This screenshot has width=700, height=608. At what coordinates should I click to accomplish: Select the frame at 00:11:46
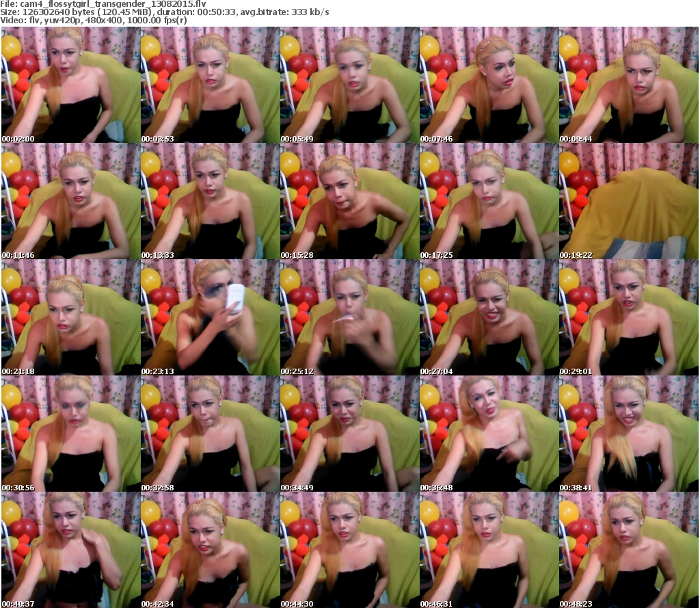point(70,201)
